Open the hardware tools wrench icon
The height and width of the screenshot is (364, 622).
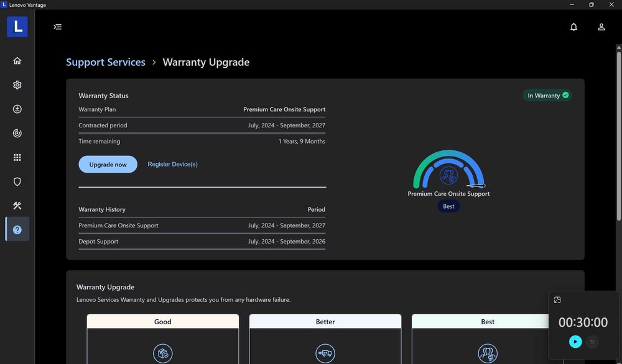tap(17, 206)
